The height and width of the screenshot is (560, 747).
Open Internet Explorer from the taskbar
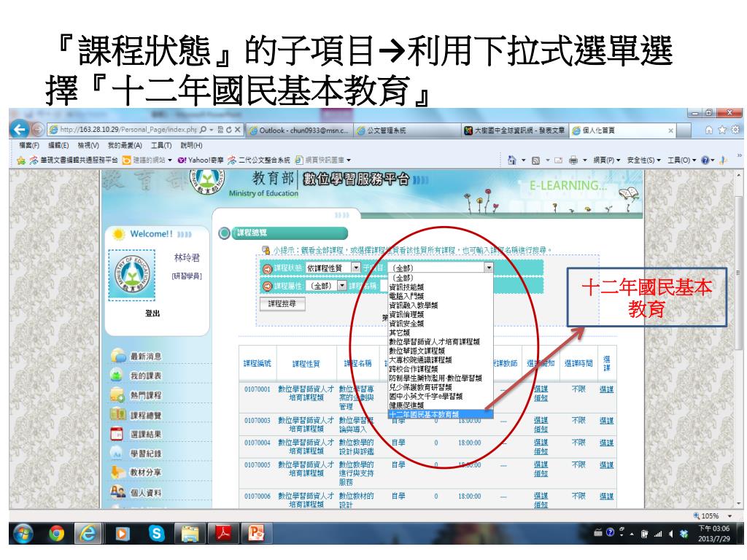(88, 533)
